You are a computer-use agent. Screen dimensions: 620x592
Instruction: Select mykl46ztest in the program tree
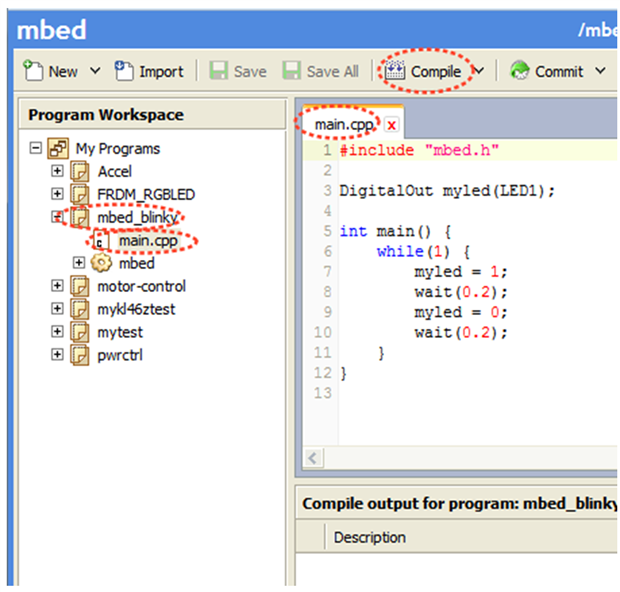click(136, 310)
